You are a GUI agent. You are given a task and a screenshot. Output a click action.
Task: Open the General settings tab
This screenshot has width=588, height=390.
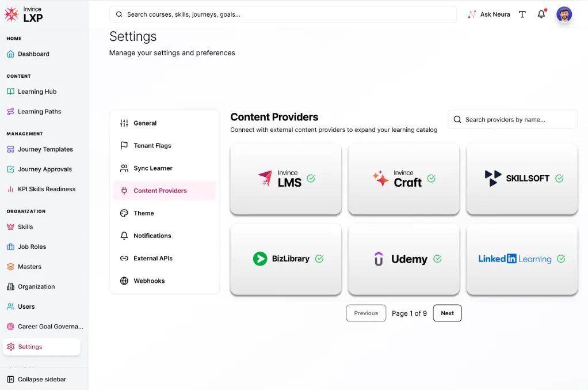pos(164,123)
